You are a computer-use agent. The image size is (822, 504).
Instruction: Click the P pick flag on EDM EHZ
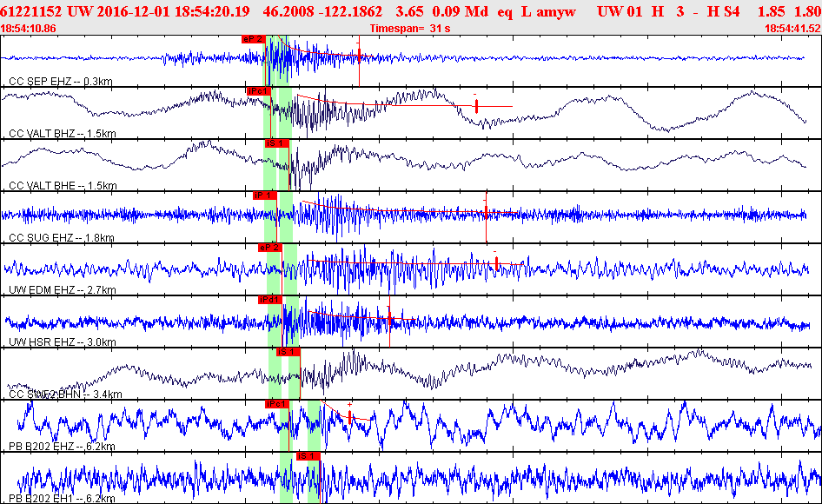pyautogui.click(x=270, y=248)
